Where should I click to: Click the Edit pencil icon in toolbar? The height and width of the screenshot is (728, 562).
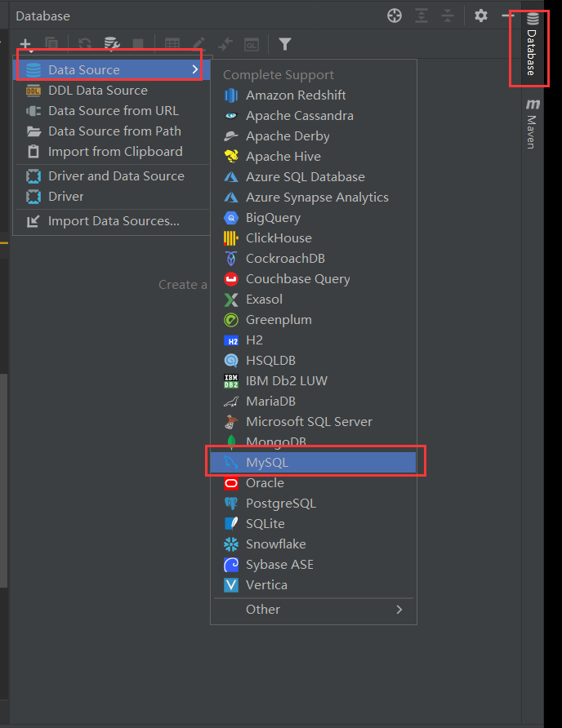point(199,44)
